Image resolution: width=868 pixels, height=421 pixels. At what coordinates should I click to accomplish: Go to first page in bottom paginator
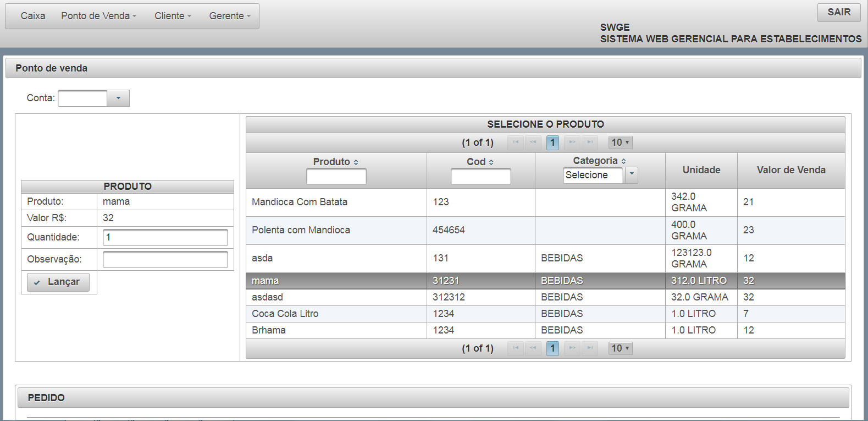click(516, 348)
